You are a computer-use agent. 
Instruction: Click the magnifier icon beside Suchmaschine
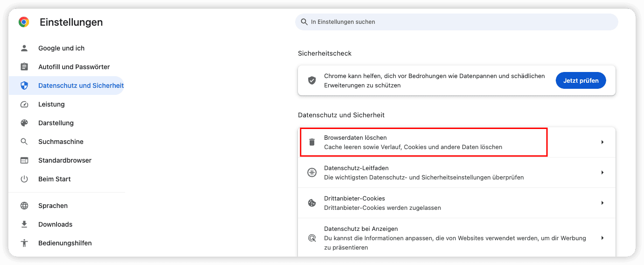click(x=24, y=142)
